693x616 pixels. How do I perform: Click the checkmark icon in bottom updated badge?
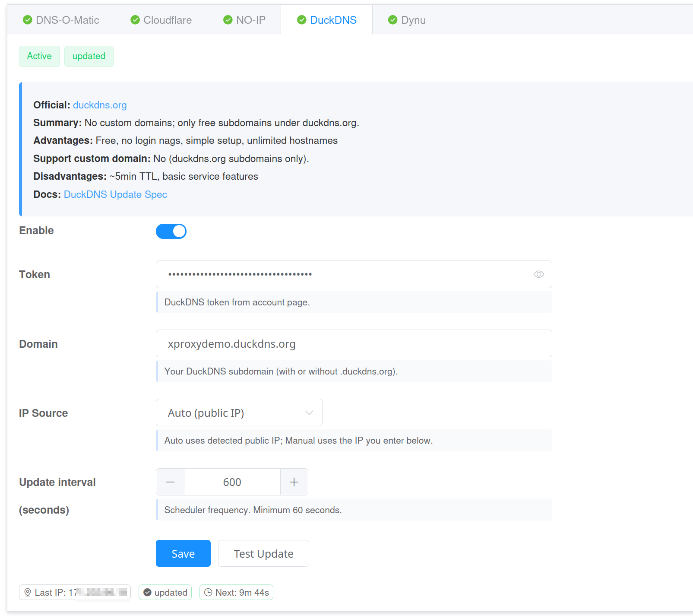(x=148, y=592)
